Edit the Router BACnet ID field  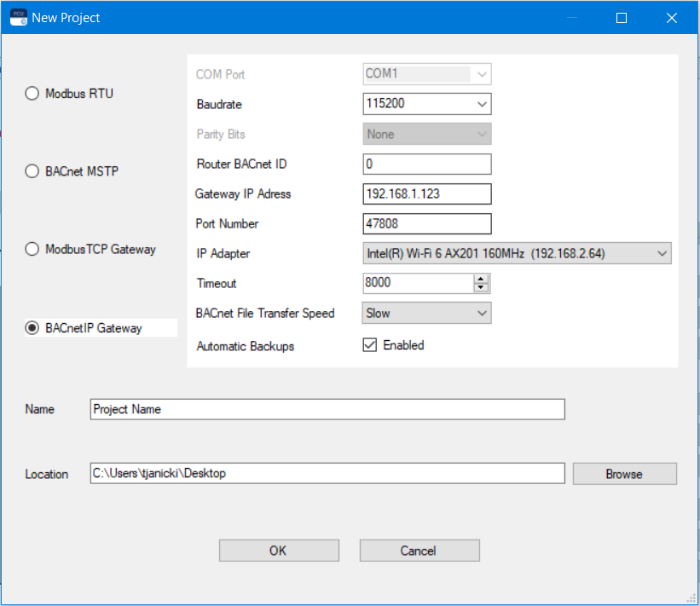click(x=426, y=164)
